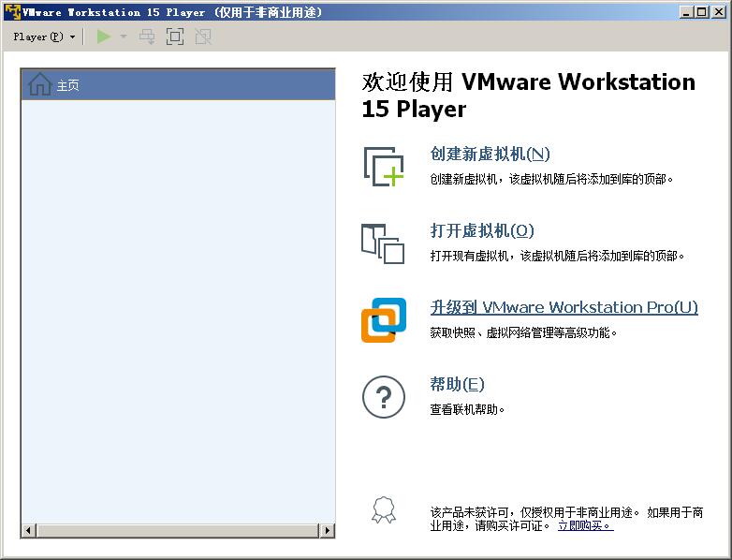This screenshot has width=732, height=560.
Task: Open 升级到 VMware Workstation Pro(U) link
Action: pos(564,307)
